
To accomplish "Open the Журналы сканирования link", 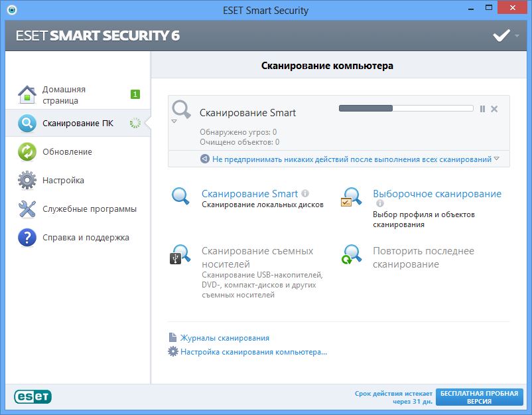I will (x=224, y=338).
